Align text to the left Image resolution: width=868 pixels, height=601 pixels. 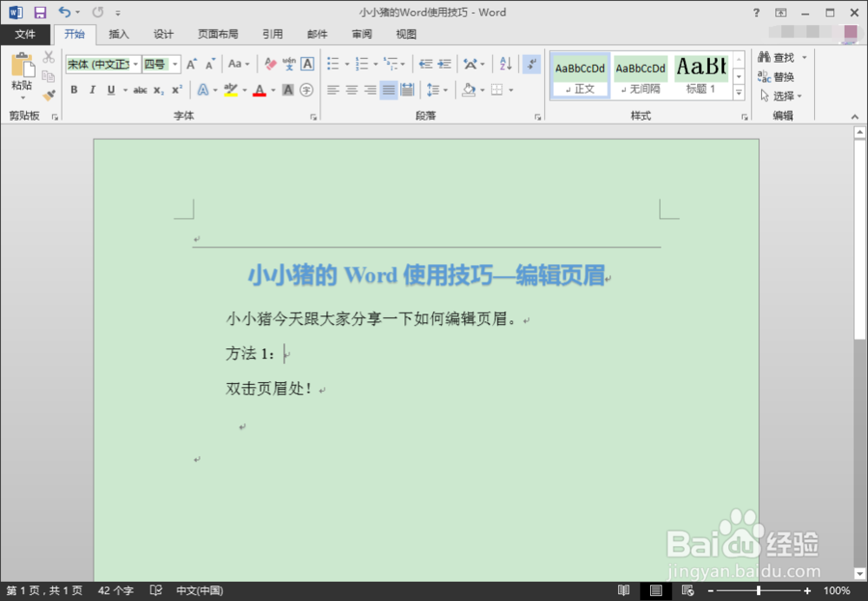tap(332, 89)
